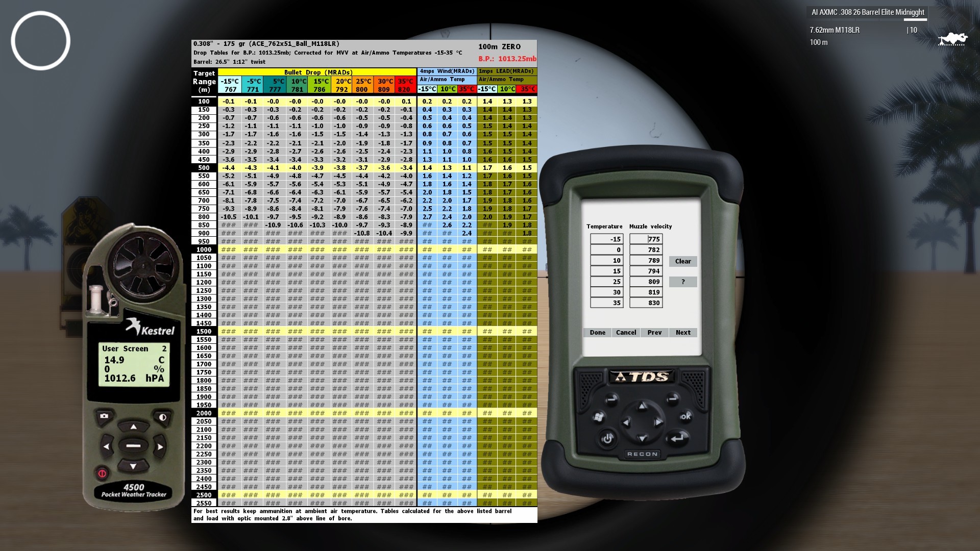Go to Next page in ATragMX
The image size is (980, 551).
click(x=683, y=333)
